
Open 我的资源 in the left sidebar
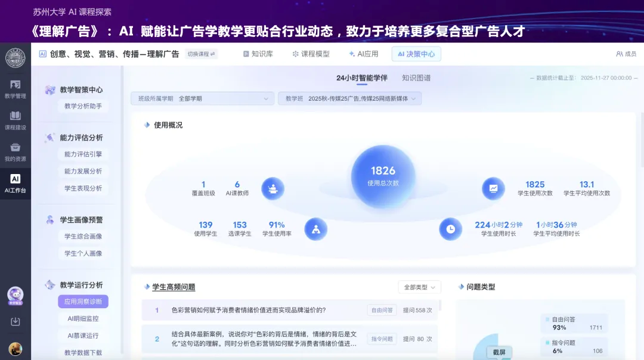pos(16,151)
